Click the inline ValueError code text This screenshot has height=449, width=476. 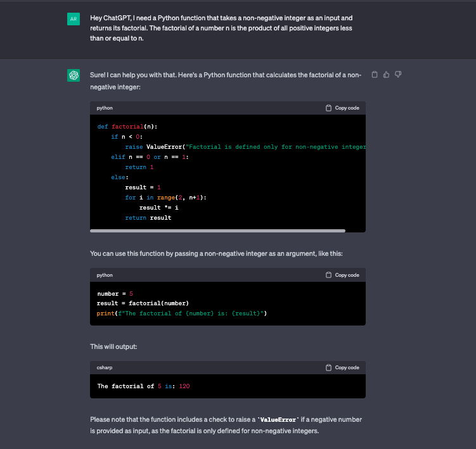point(278,420)
